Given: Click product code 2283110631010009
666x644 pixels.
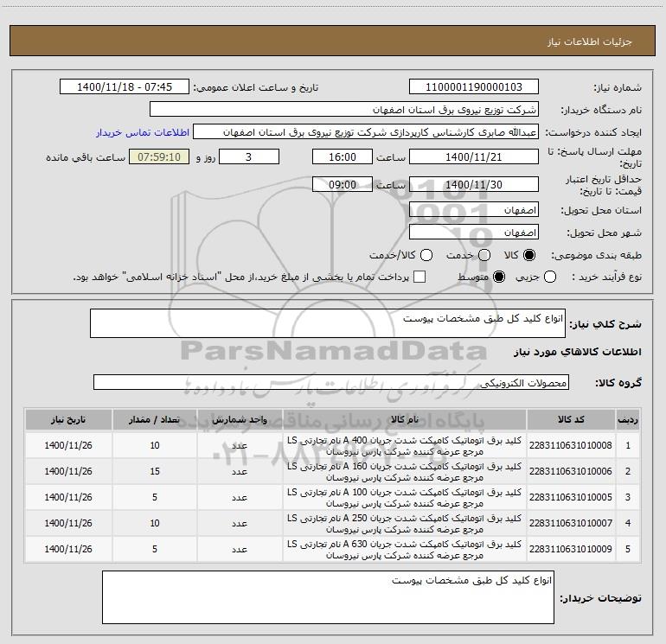Looking at the screenshot, I should tap(571, 549).
